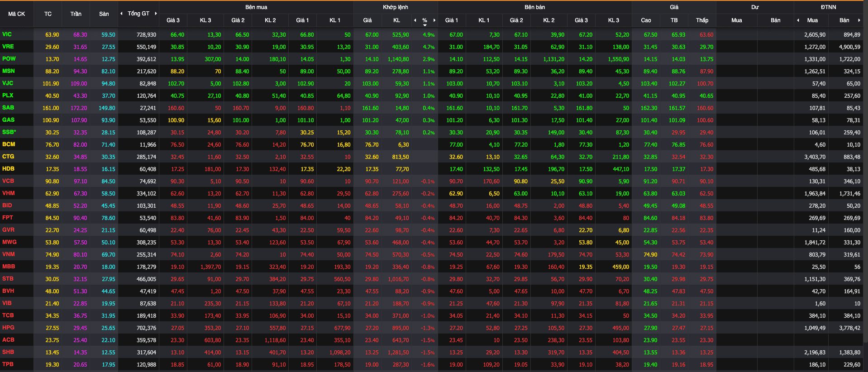The height and width of the screenshot is (372, 868).
Task: Click Bán header under Dư
Action: 776,20
